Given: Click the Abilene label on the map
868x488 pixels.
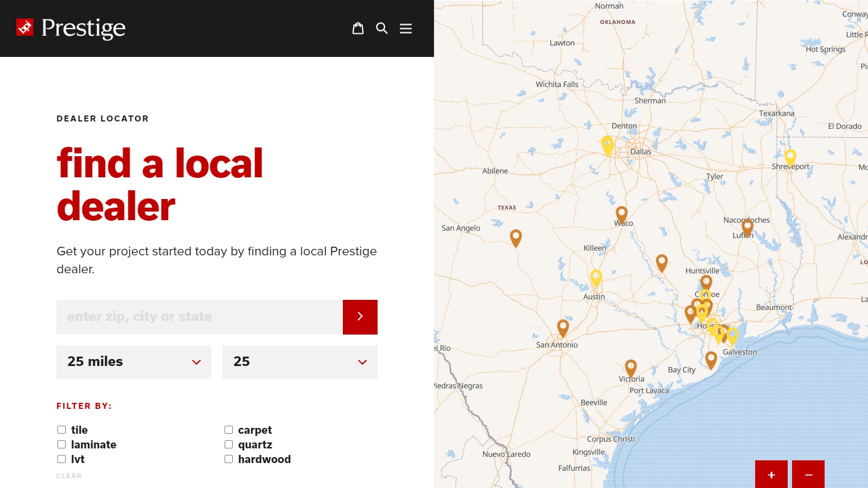Looking at the screenshot, I should (x=495, y=171).
